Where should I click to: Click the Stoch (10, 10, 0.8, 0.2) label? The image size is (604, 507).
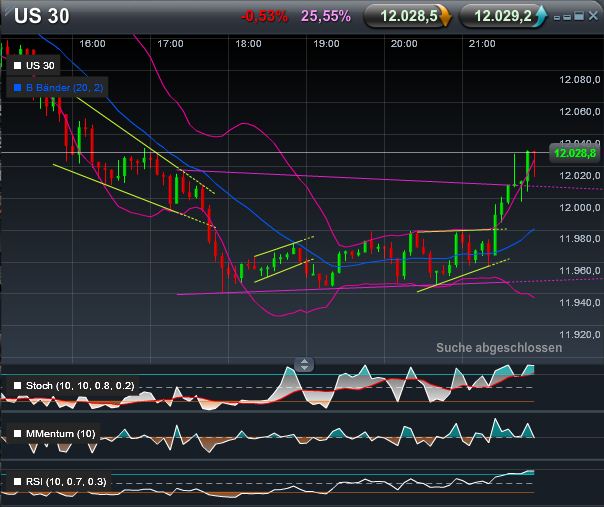(x=80, y=386)
